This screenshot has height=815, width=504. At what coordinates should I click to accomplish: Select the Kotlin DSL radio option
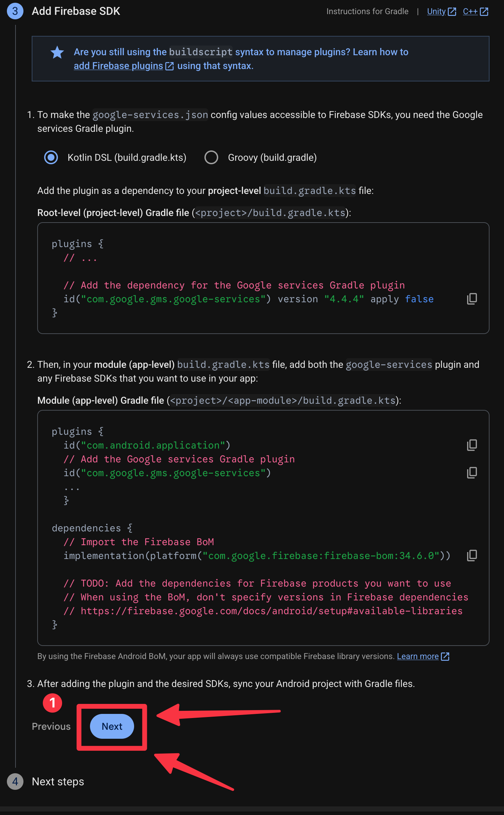[51, 158]
